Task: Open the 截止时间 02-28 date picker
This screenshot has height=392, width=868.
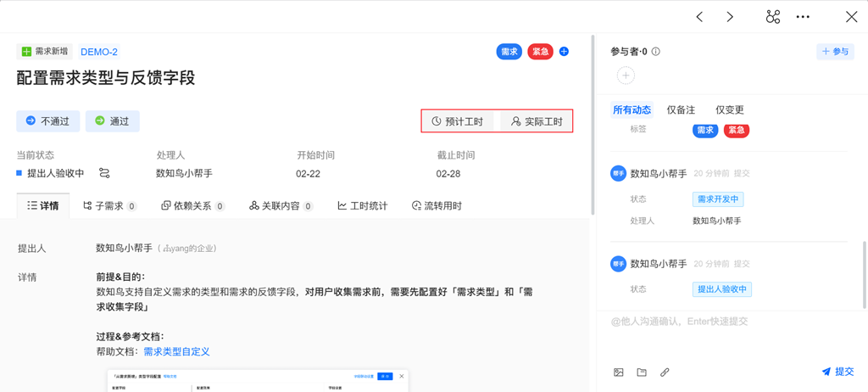Action: [448, 174]
